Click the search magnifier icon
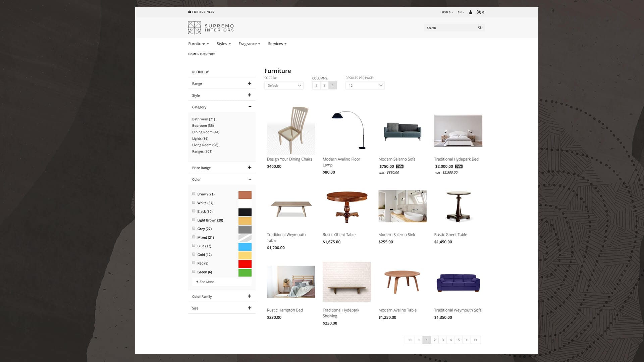 [480, 27]
